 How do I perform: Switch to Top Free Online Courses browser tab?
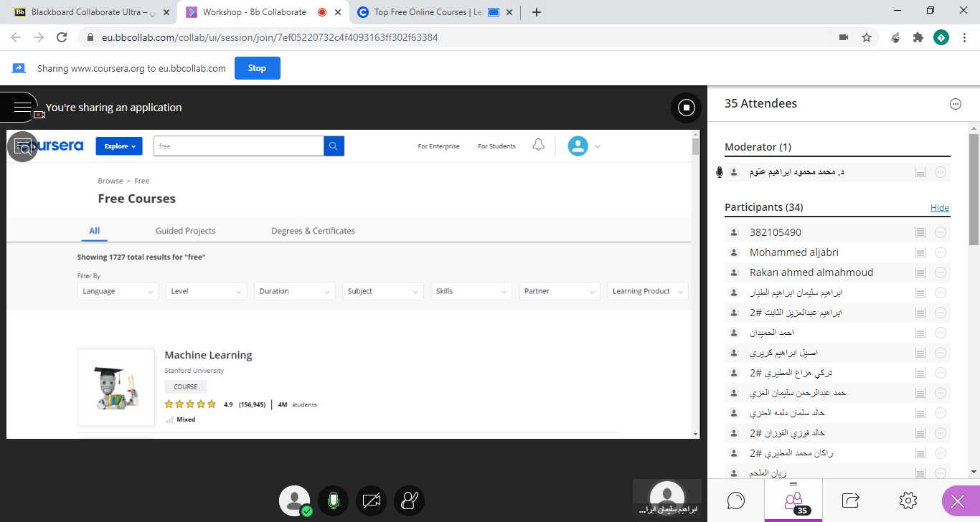tap(435, 12)
